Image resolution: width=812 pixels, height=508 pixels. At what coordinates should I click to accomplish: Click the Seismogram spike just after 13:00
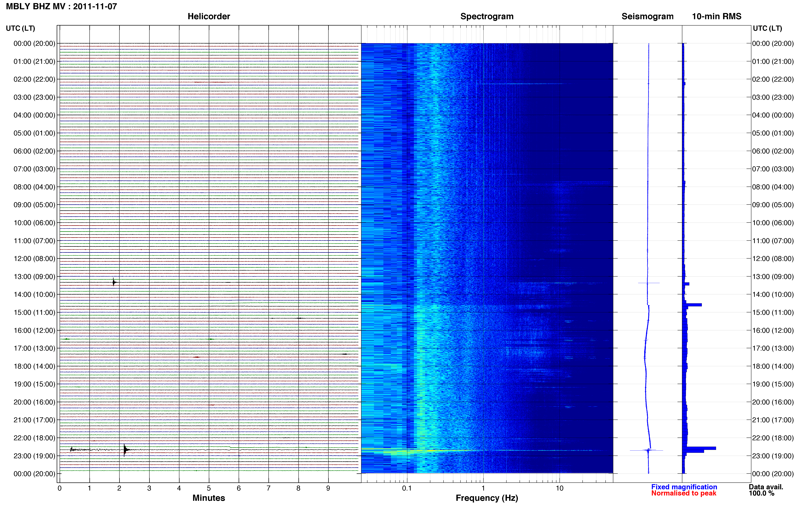(x=649, y=283)
